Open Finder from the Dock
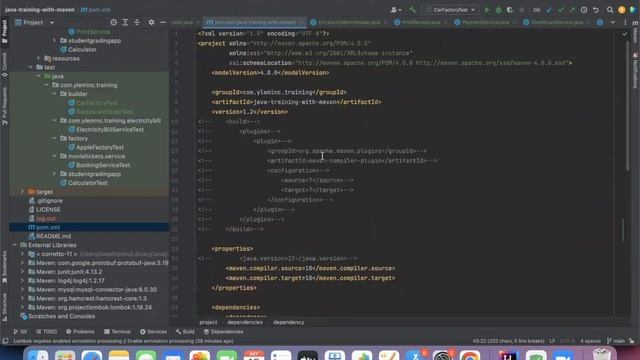640x360 pixels. point(38,356)
